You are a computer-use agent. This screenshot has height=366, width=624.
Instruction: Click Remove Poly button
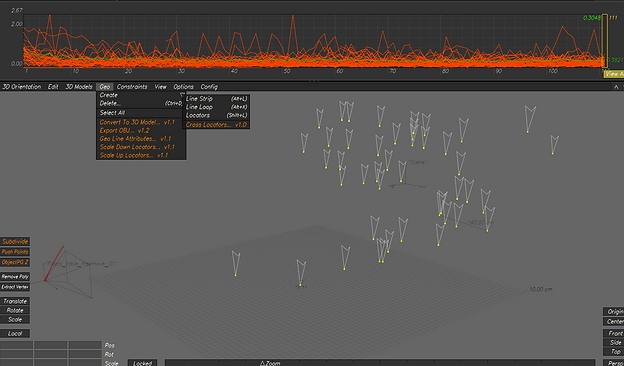pyautogui.click(x=15, y=276)
